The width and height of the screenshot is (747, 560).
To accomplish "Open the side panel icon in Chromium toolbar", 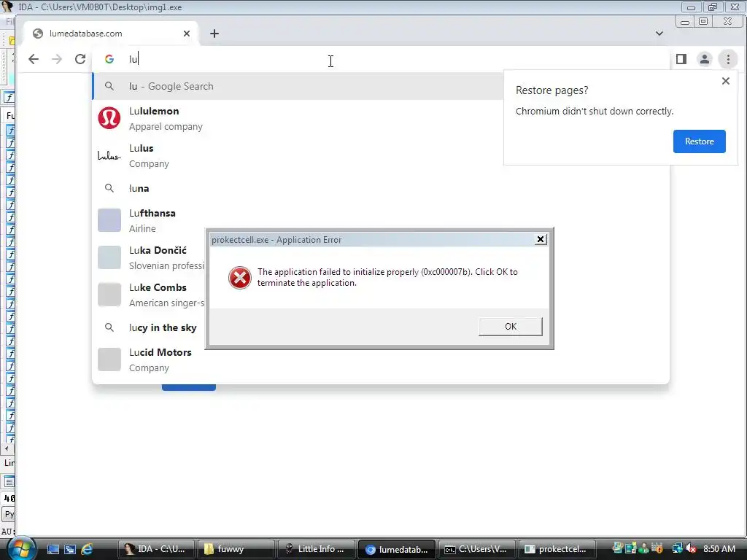I will (681, 59).
